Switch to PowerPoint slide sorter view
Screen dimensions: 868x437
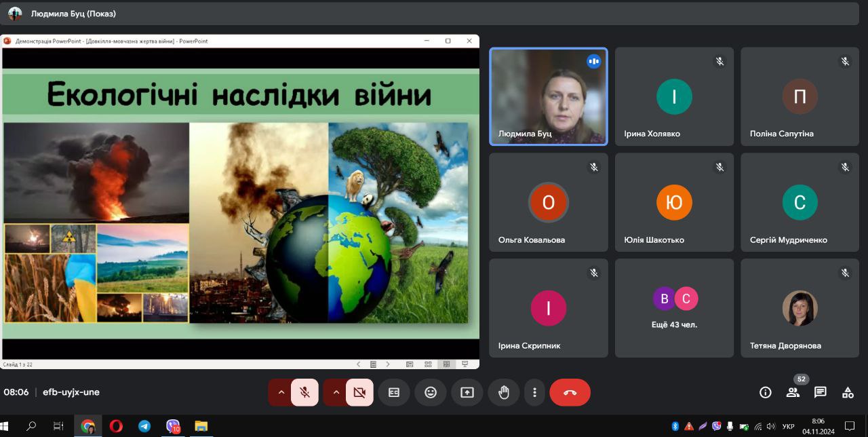click(x=428, y=364)
